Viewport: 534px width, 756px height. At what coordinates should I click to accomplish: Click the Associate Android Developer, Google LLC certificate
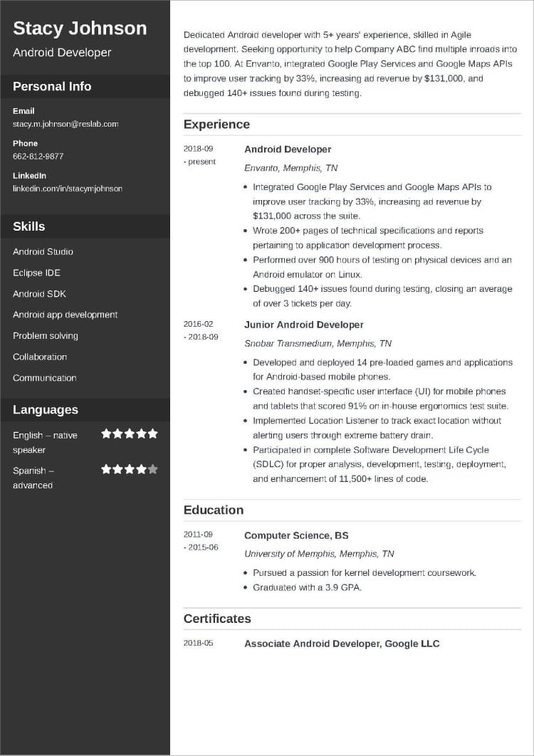pos(342,644)
